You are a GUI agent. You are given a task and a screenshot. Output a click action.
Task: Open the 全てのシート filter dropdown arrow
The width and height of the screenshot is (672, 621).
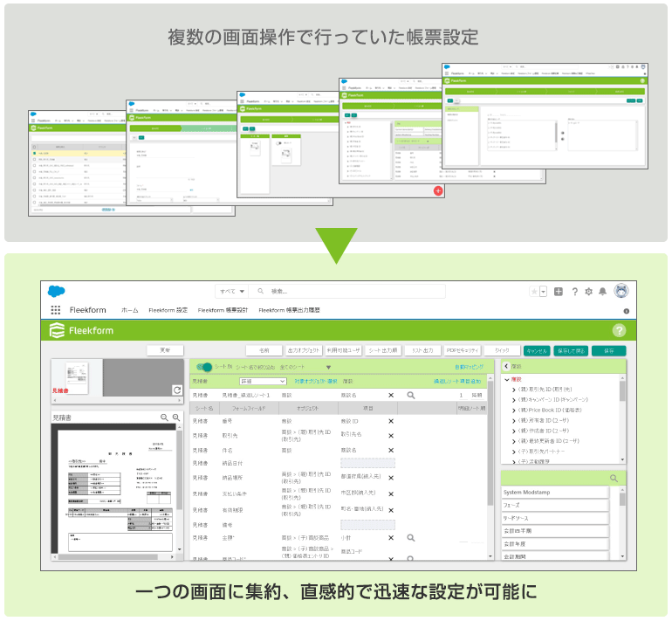point(328,367)
